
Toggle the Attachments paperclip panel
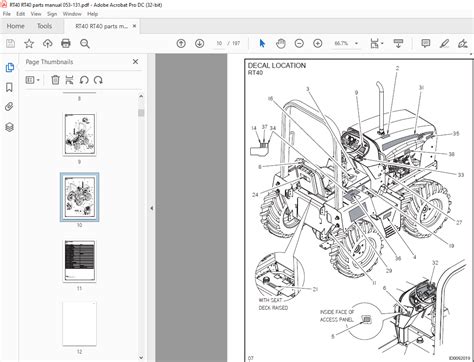coord(9,107)
